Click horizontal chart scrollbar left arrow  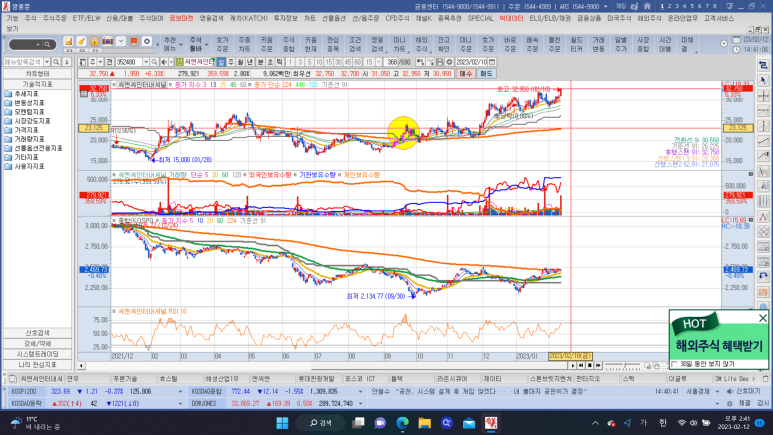pyautogui.click(x=81, y=365)
